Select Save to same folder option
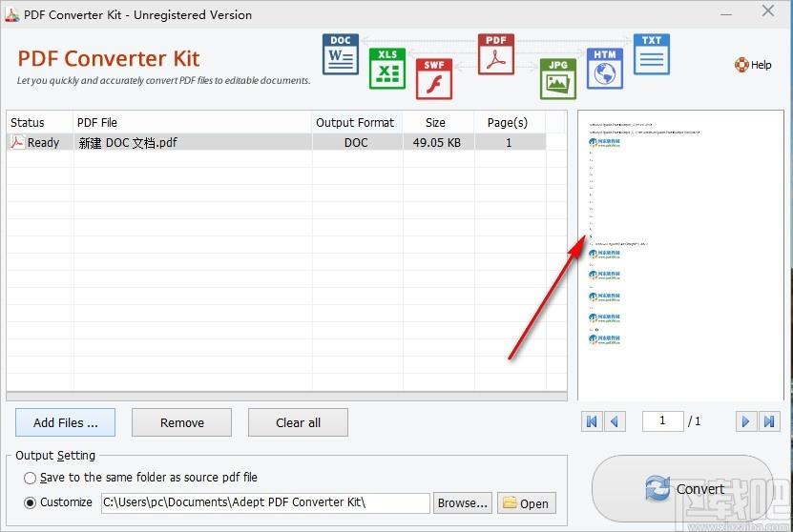The height and width of the screenshot is (532, 793). pyautogui.click(x=30, y=478)
